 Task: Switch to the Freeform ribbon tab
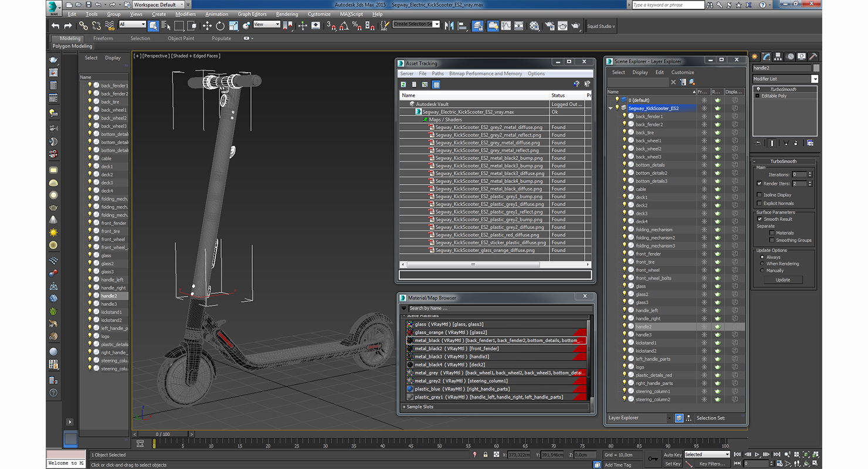103,39
